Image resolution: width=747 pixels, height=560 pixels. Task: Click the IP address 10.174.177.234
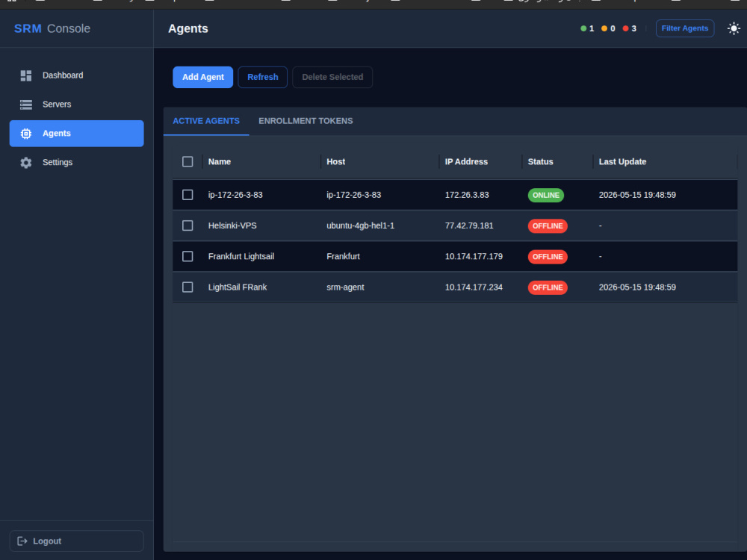(474, 287)
